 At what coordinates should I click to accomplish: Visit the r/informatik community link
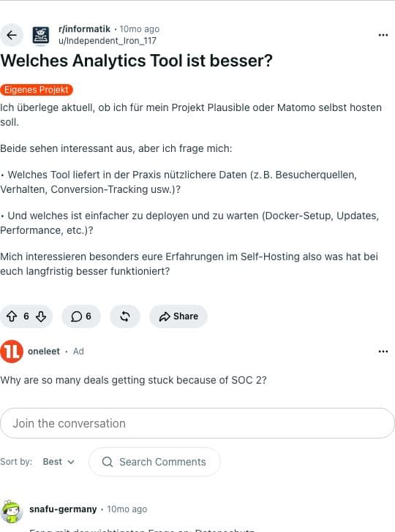point(85,29)
